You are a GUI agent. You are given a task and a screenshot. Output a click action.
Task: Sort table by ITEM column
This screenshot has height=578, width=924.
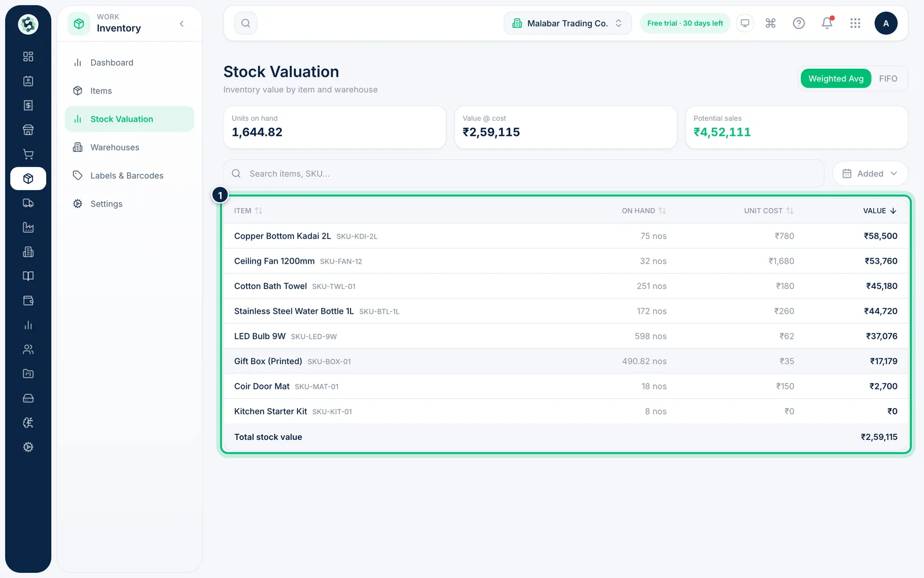coord(248,210)
